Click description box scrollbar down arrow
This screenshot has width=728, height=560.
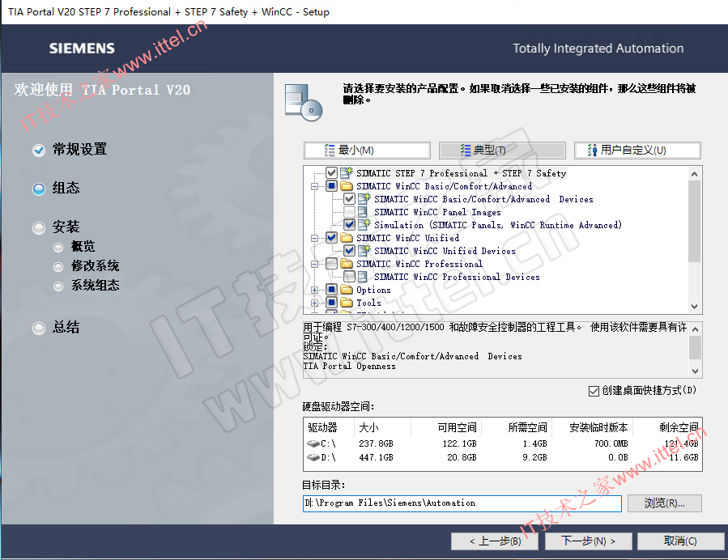tap(695, 371)
